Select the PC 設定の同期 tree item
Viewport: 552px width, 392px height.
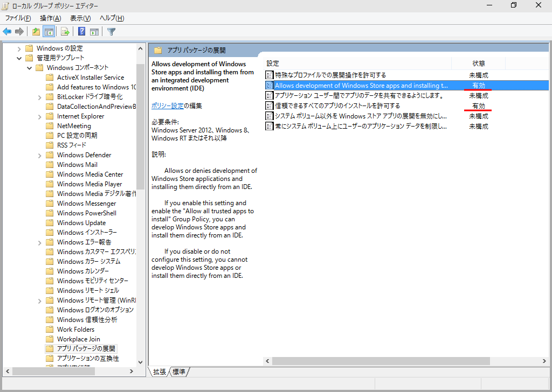pyautogui.click(x=77, y=135)
